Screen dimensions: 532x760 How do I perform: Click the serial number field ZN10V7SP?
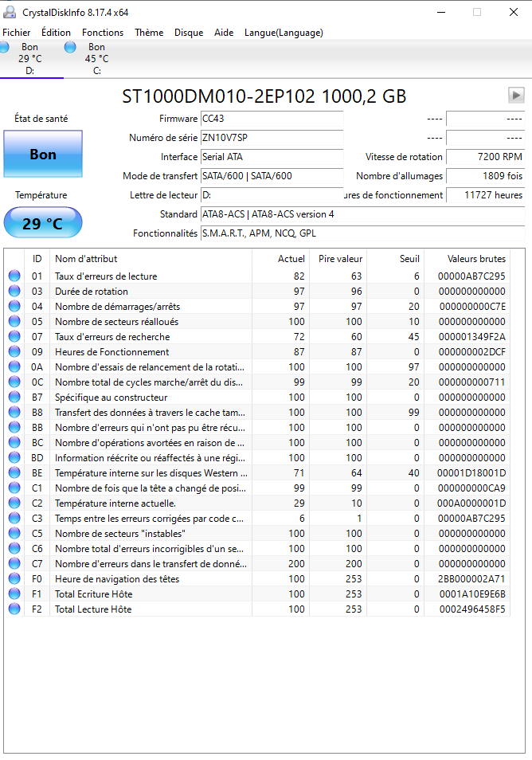pos(272,138)
